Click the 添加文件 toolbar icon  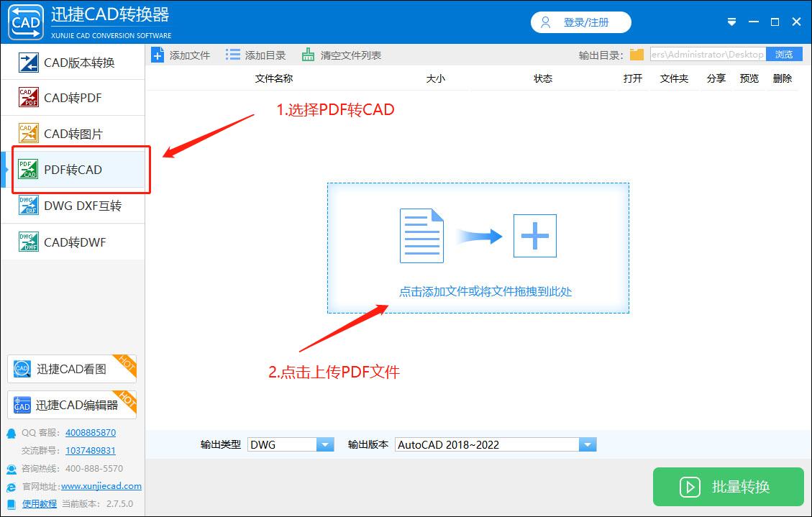tap(158, 54)
